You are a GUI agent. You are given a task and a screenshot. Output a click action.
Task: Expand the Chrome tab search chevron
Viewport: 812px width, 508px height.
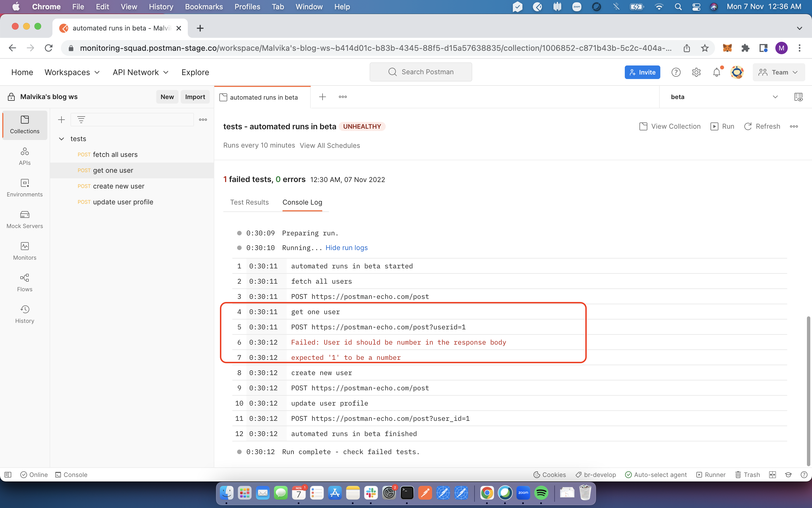(799, 28)
